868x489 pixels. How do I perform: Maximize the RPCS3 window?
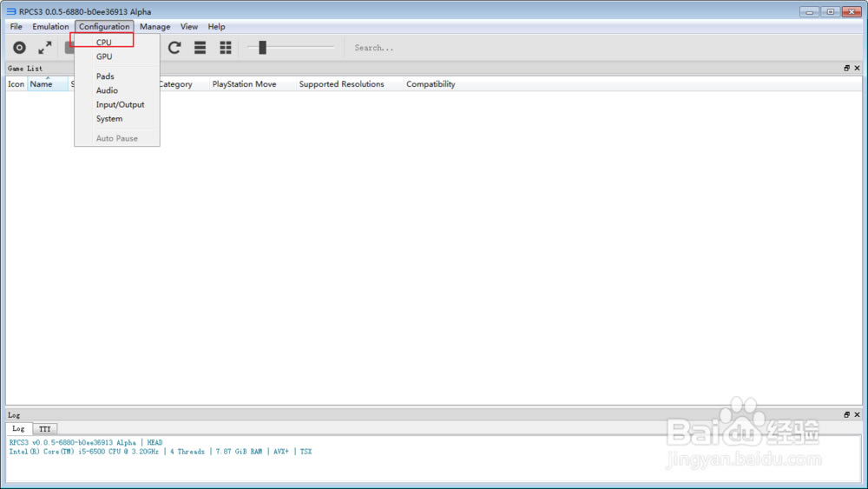click(x=831, y=11)
